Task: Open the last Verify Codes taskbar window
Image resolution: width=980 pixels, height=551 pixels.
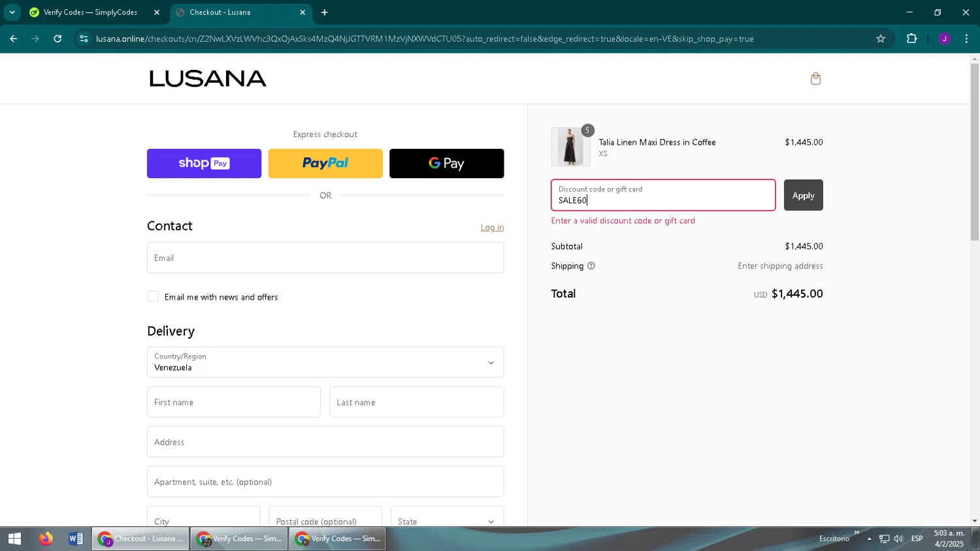Action: click(338, 539)
